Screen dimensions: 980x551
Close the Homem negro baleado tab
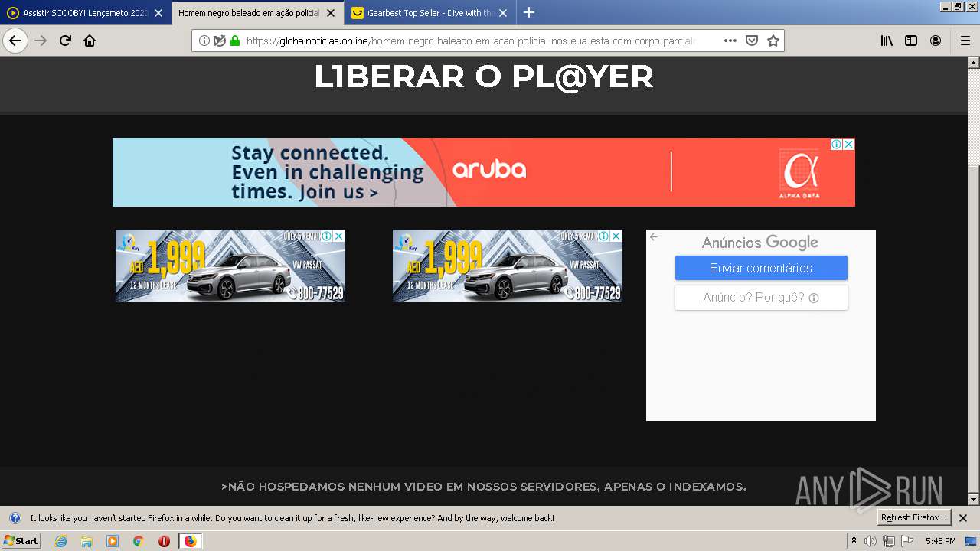(331, 13)
